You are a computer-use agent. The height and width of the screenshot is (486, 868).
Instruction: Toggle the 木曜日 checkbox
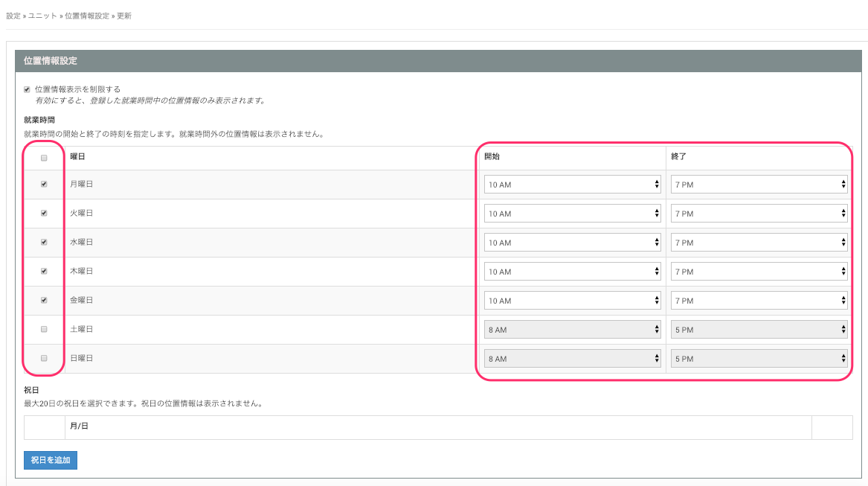click(x=44, y=271)
